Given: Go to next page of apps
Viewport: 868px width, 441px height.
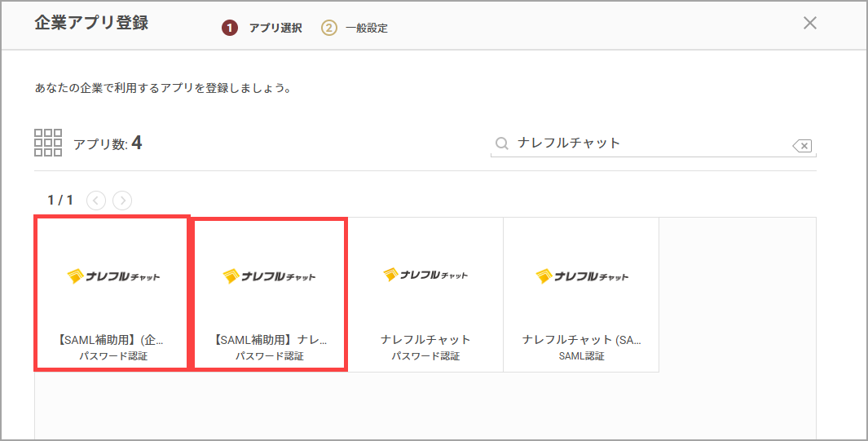Looking at the screenshot, I should (122, 200).
